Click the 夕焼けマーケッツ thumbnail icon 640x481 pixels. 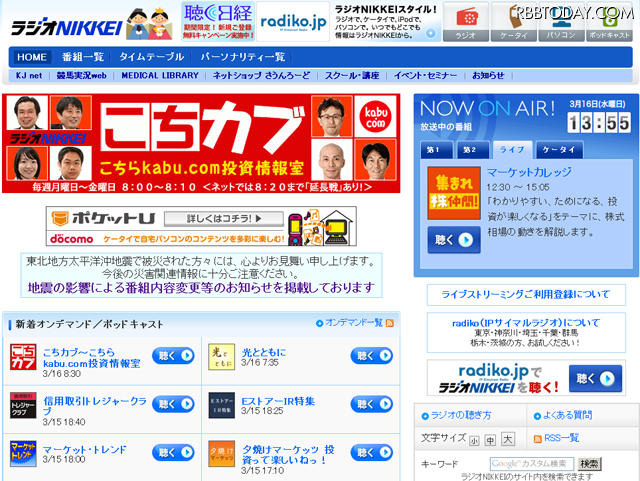[x=222, y=454]
